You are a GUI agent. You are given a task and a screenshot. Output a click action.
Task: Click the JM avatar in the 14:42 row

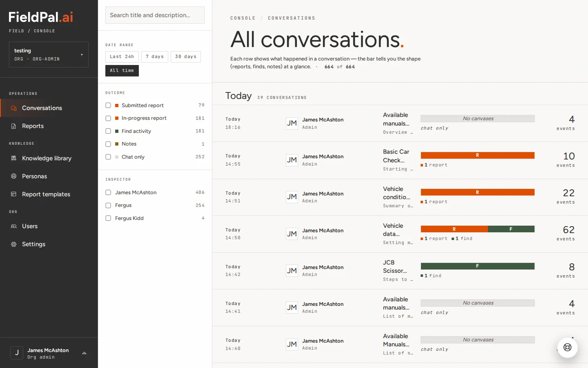[292, 271]
